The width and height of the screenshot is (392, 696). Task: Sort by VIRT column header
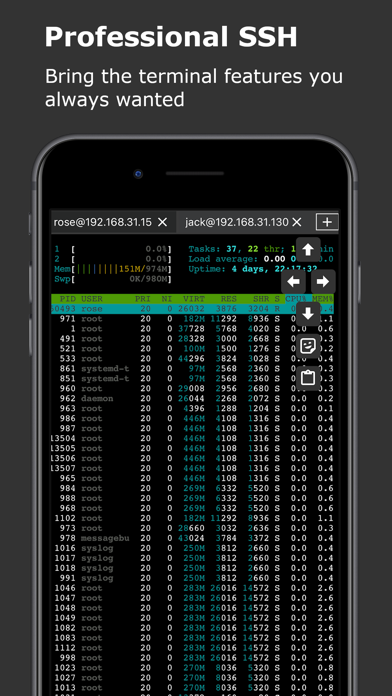point(194,299)
